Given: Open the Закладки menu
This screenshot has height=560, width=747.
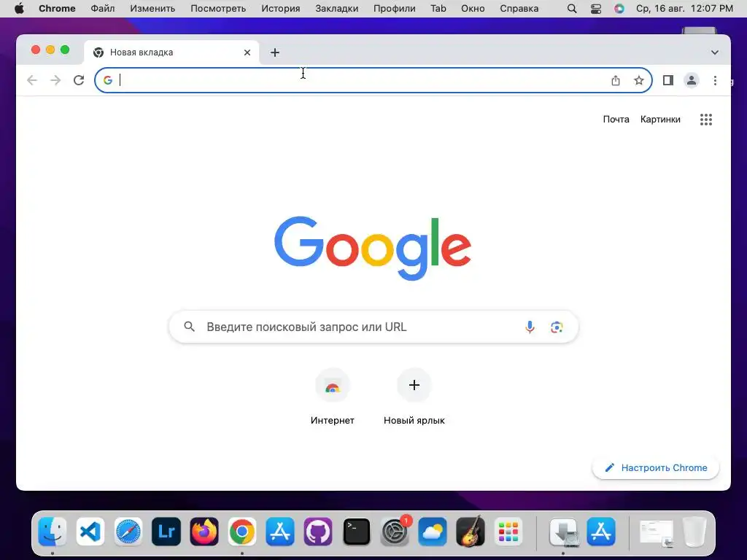Looking at the screenshot, I should pyautogui.click(x=337, y=9).
